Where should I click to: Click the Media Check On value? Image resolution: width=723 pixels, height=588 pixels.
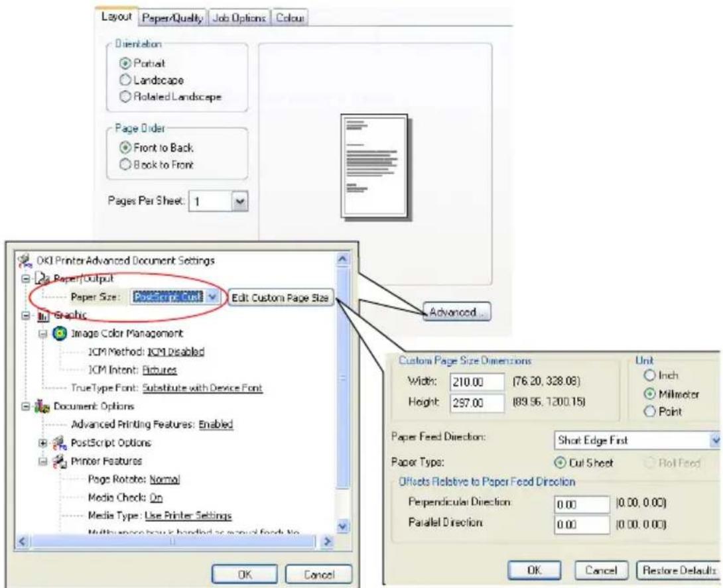click(x=156, y=498)
